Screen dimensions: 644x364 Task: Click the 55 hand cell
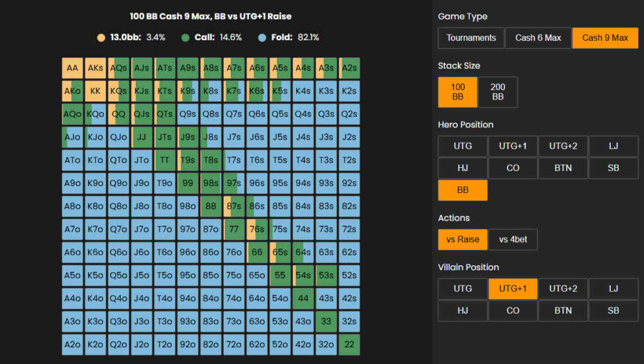(280, 275)
